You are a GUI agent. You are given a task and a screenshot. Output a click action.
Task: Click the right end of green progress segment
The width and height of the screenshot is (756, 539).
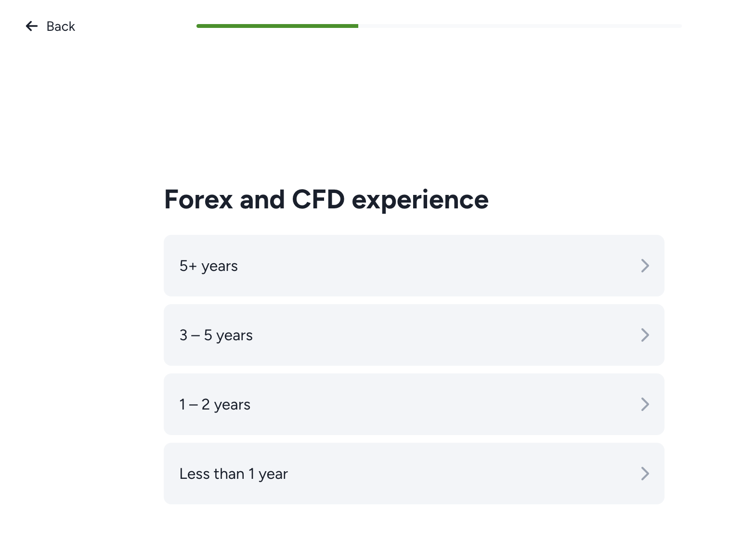356,26
